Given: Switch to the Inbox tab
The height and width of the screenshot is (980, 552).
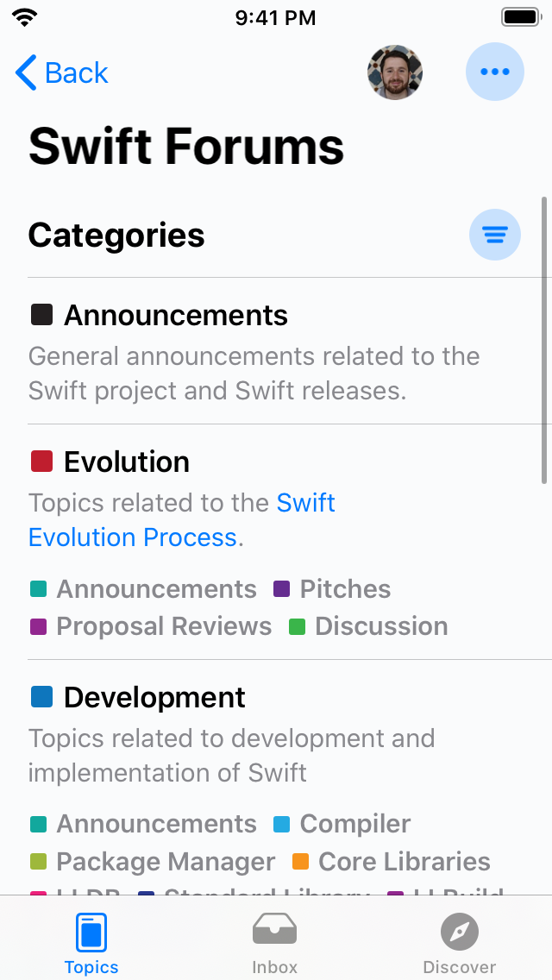Looking at the screenshot, I should [x=274, y=942].
